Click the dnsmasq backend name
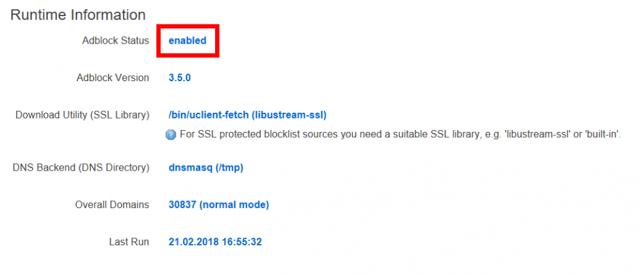Screen dimensions: 644x275 (x=190, y=167)
